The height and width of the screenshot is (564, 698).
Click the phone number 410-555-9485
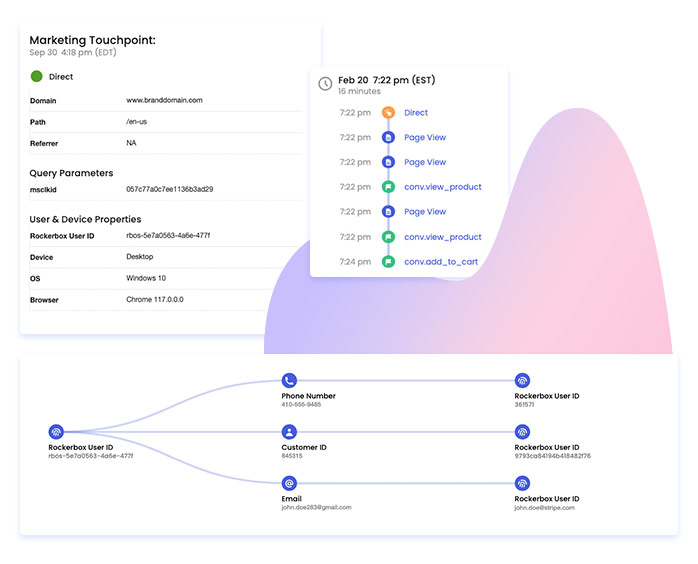pos(301,405)
